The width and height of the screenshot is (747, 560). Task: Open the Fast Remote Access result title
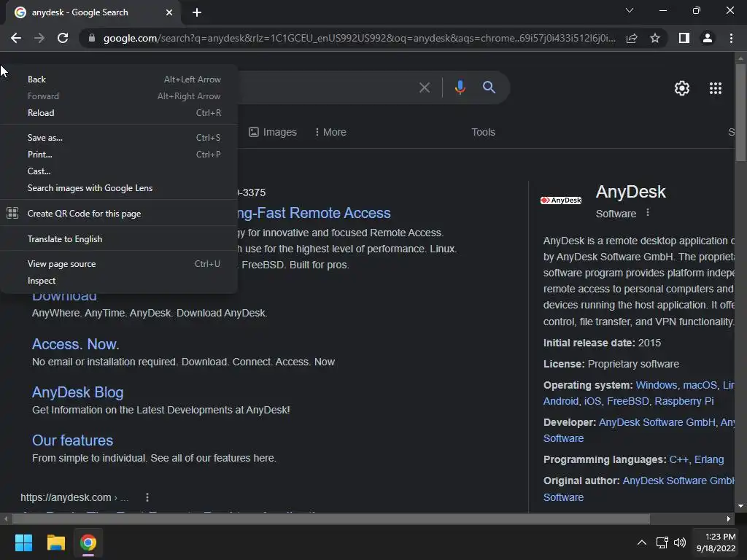(314, 213)
